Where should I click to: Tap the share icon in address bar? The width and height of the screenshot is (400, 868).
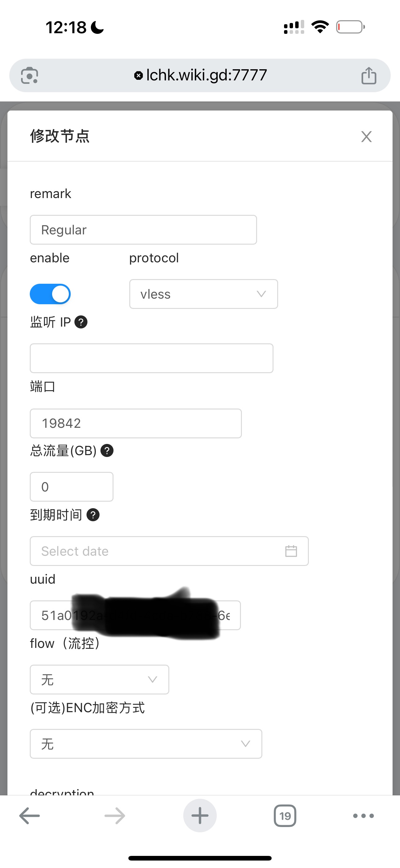pos(369,75)
